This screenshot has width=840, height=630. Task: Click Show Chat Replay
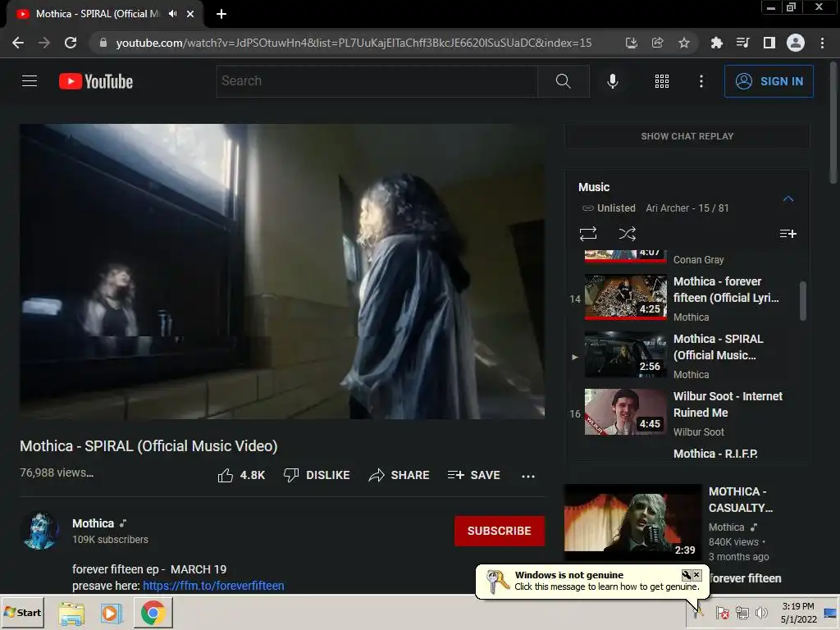pos(687,136)
